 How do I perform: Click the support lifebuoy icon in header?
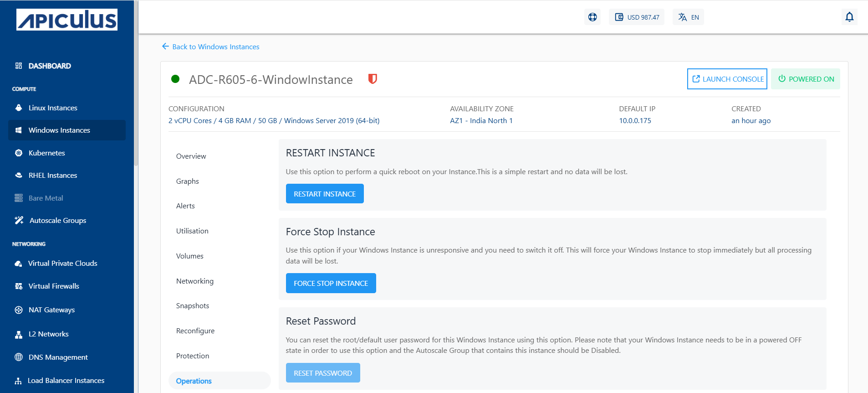592,17
